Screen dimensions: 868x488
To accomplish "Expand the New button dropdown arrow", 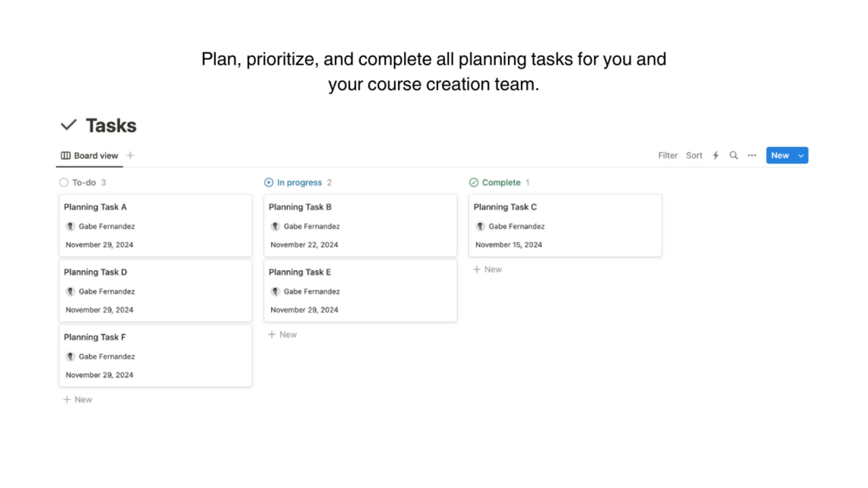I will (801, 155).
